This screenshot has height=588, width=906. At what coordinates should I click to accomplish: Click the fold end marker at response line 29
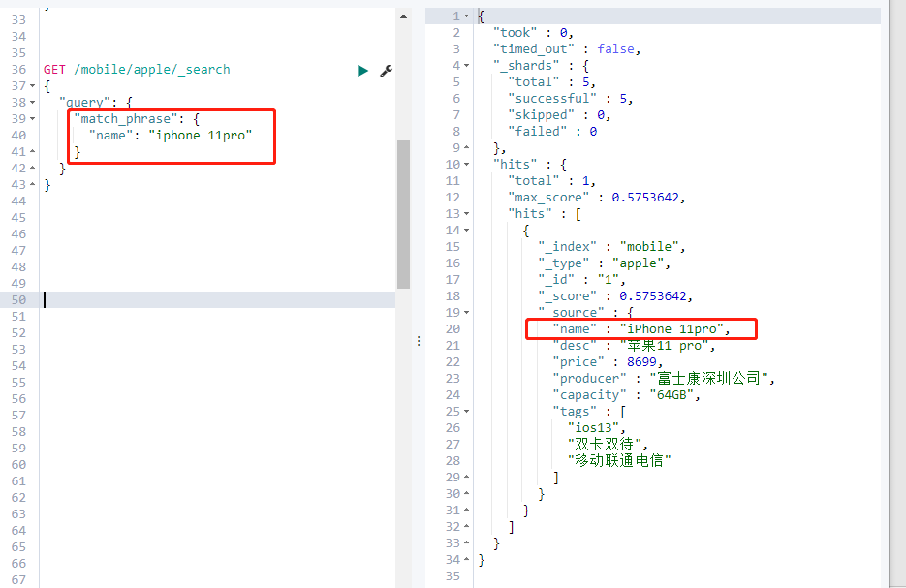pyautogui.click(x=467, y=478)
